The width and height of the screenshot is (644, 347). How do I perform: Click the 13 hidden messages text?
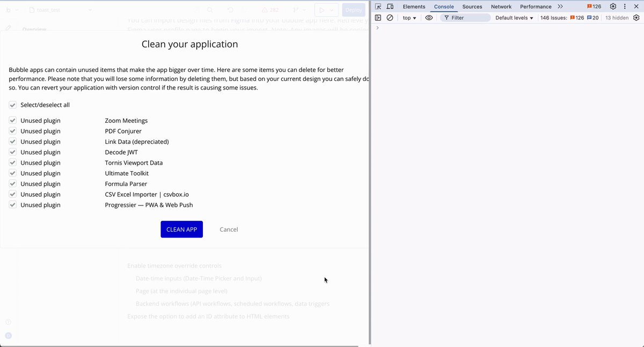point(617,18)
